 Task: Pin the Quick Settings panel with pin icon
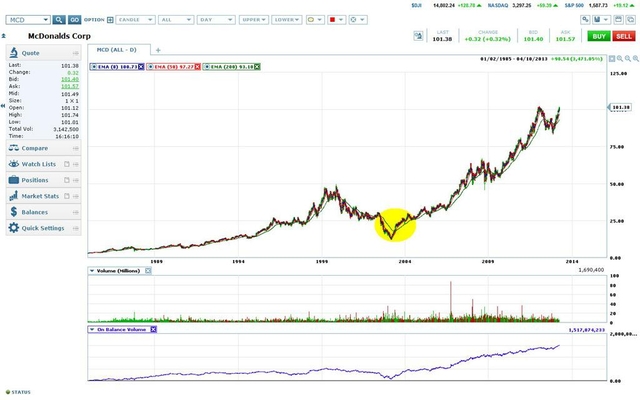(76, 228)
